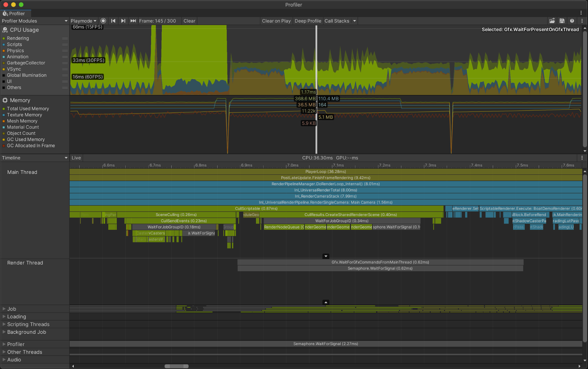Click save profiler data icon
Image resolution: width=588 pixels, height=369 pixels.
coord(562,21)
